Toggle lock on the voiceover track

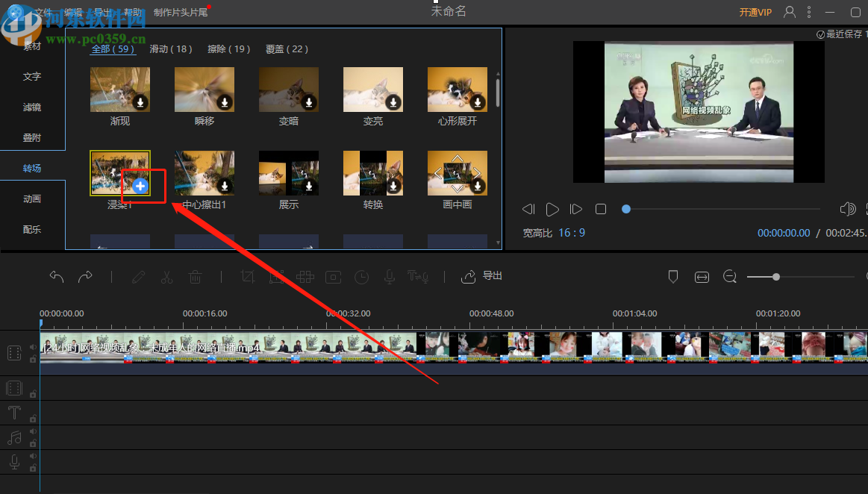pyautogui.click(x=34, y=468)
